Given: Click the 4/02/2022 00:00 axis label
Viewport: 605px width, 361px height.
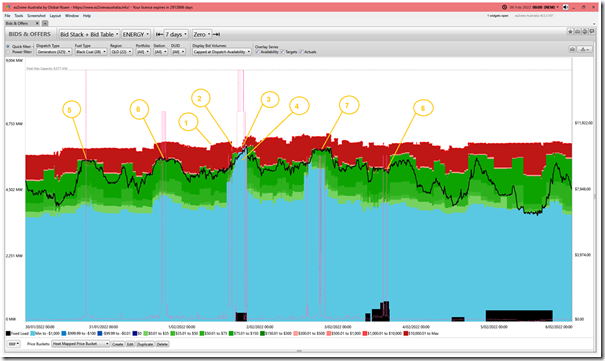Looking at the screenshot, I should tap(416, 327).
